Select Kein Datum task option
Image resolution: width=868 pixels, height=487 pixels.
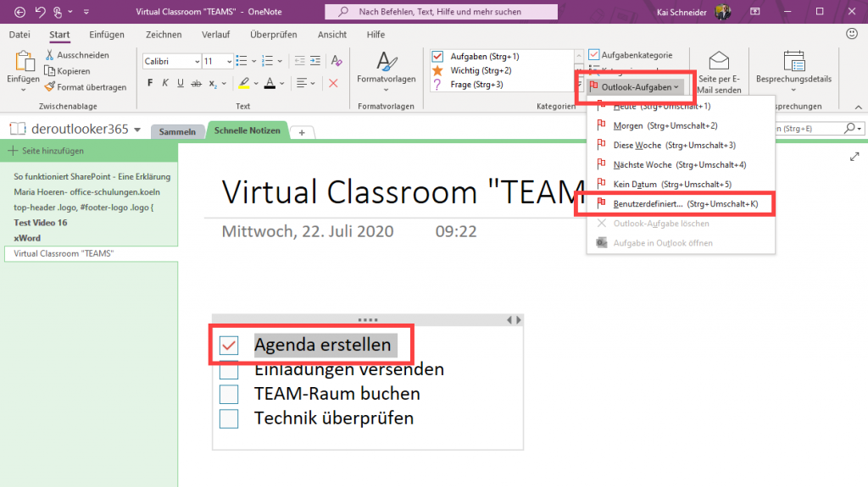681,185
